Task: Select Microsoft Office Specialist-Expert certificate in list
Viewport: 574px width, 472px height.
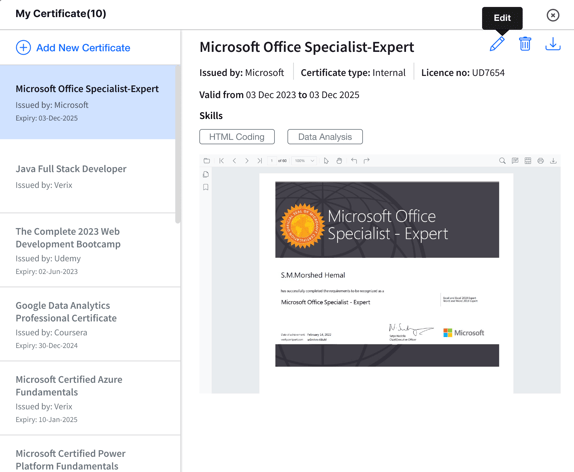Action: (87, 102)
